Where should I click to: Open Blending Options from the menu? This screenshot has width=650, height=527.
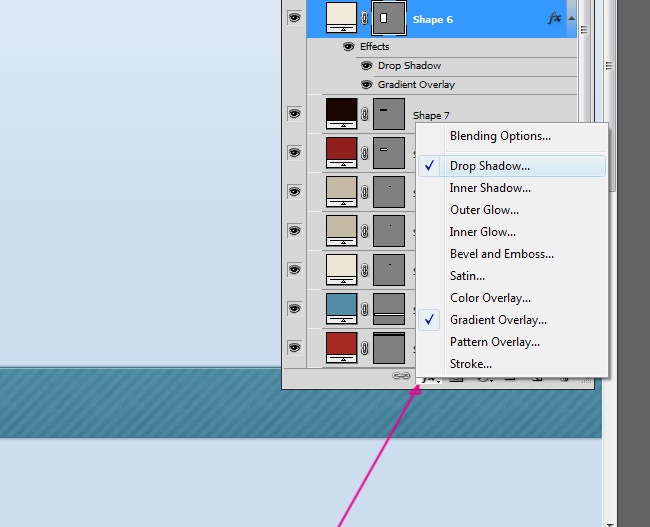[500, 136]
